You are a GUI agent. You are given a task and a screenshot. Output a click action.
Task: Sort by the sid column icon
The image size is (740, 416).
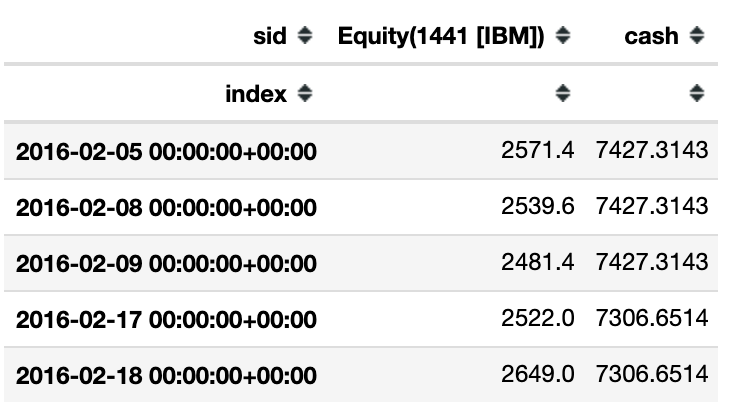click(x=306, y=37)
